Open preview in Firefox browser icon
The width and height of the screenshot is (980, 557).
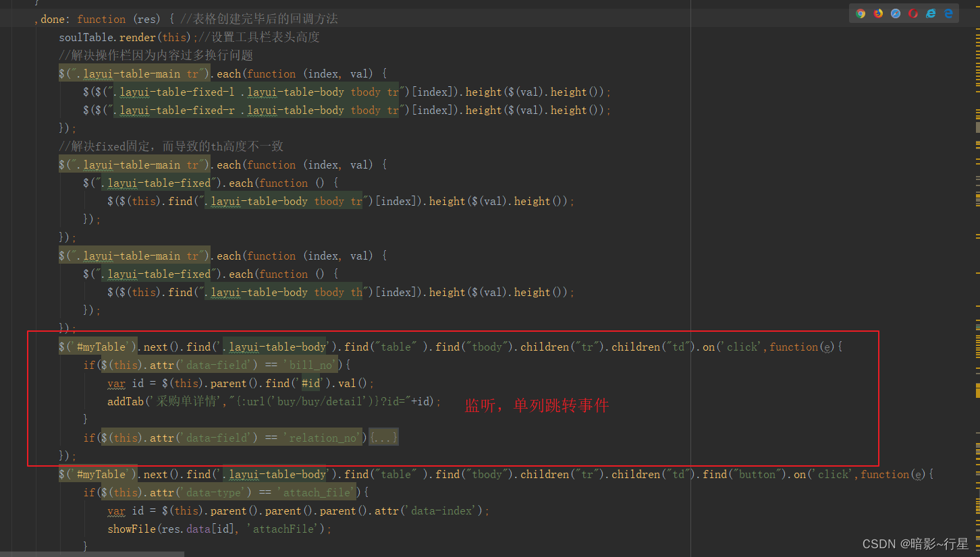878,13
